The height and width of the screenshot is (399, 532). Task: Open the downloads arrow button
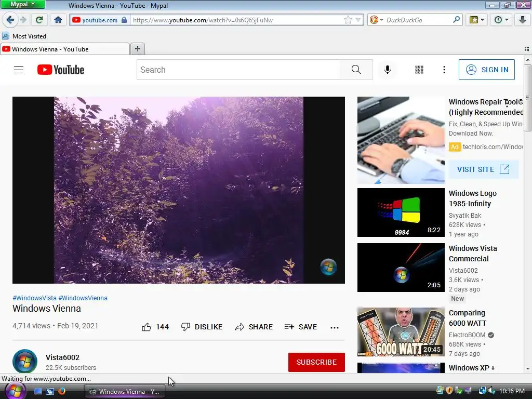point(523,20)
